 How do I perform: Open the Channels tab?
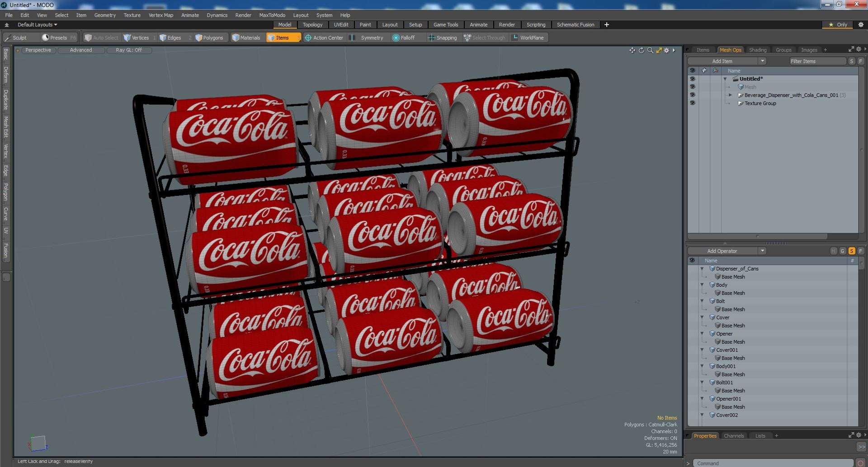pyautogui.click(x=733, y=436)
